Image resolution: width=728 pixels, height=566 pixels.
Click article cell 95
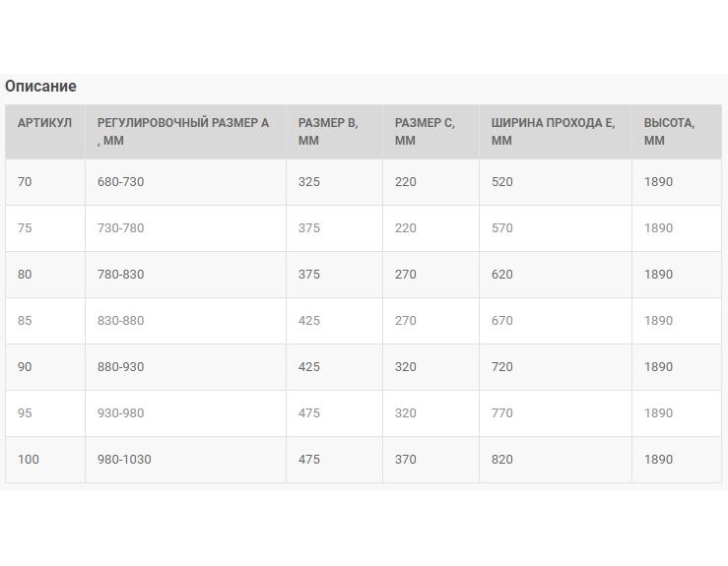(45, 413)
